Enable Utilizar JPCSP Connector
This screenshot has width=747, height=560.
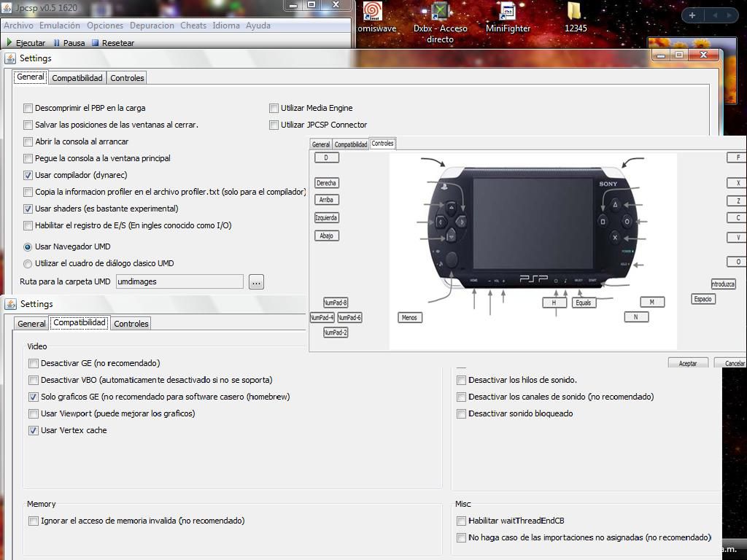(274, 125)
